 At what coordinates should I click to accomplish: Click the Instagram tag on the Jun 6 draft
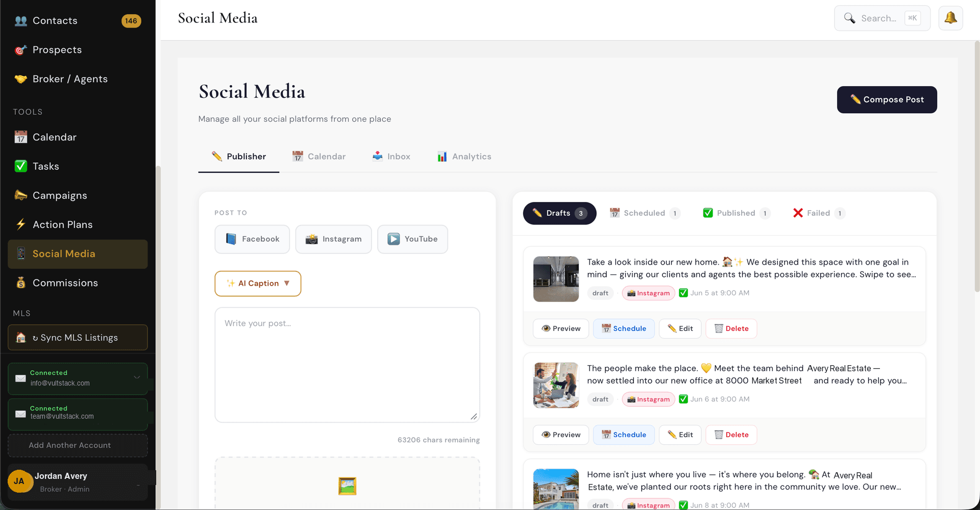click(648, 399)
